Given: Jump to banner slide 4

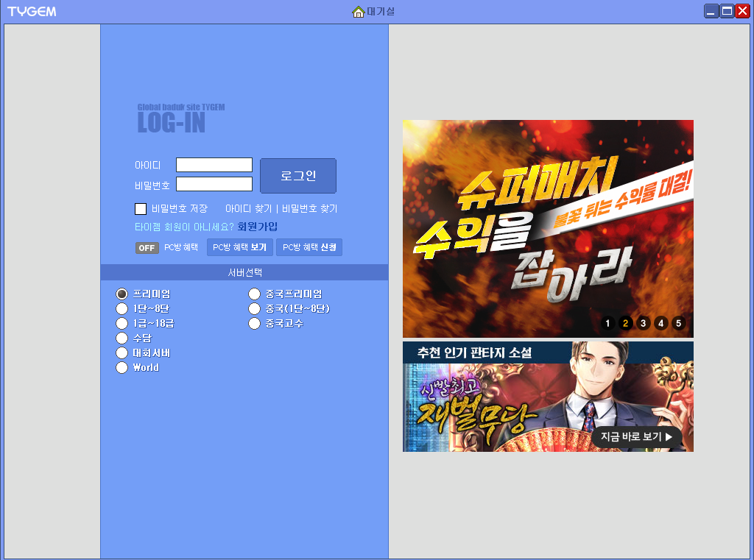Looking at the screenshot, I should pos(660,322).
